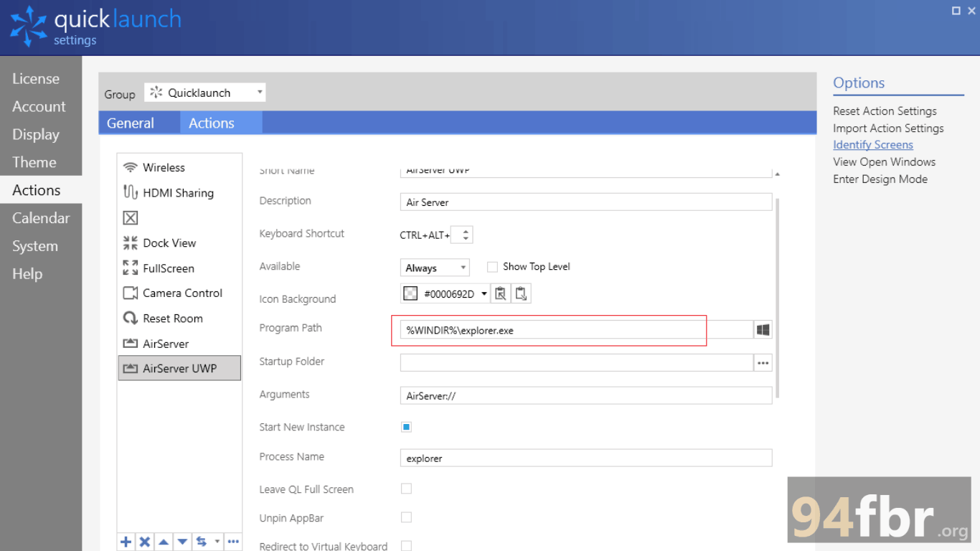This screenshot has width=980, height=551.
Task: Move the selected action down
Action: click(x=182, y=542)
